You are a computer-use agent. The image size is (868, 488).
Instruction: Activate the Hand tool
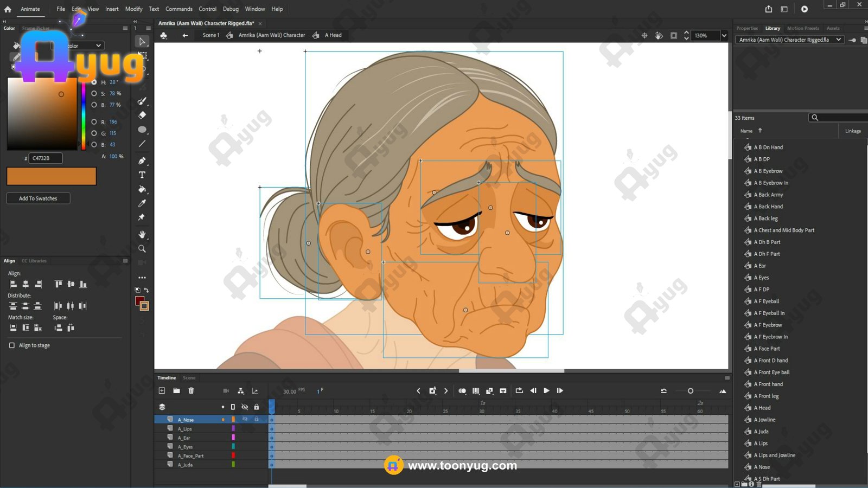point(142,234)
